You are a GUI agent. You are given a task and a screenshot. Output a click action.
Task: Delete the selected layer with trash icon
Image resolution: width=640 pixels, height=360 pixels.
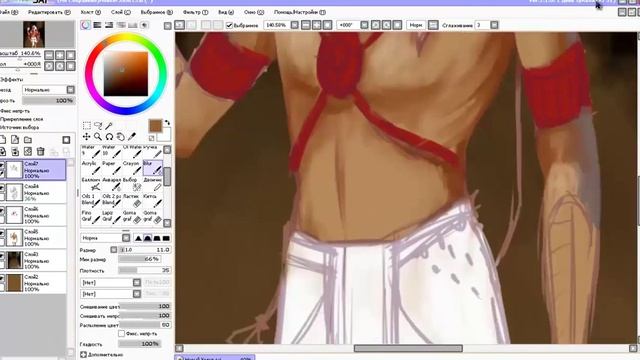click(x=40, y=152)
